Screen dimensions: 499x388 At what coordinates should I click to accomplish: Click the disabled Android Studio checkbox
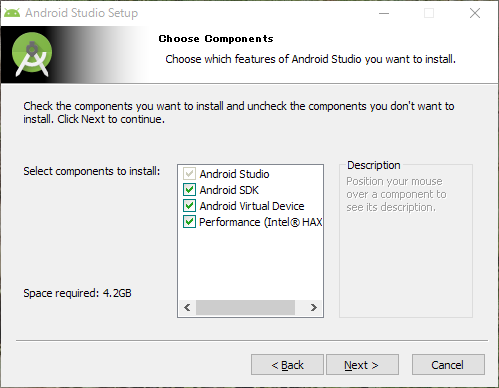(x=189, y=174)
